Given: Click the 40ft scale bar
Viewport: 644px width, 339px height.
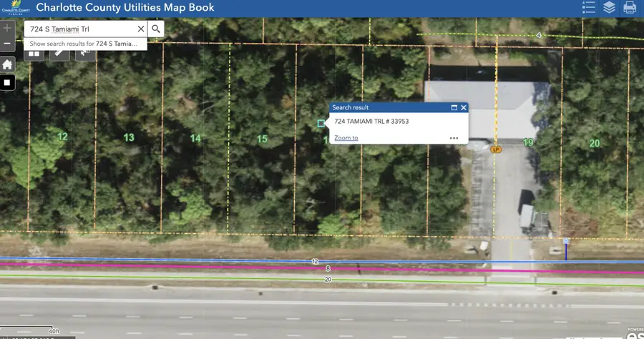Looking at the screenshot, I should click(x=29, y=330).
